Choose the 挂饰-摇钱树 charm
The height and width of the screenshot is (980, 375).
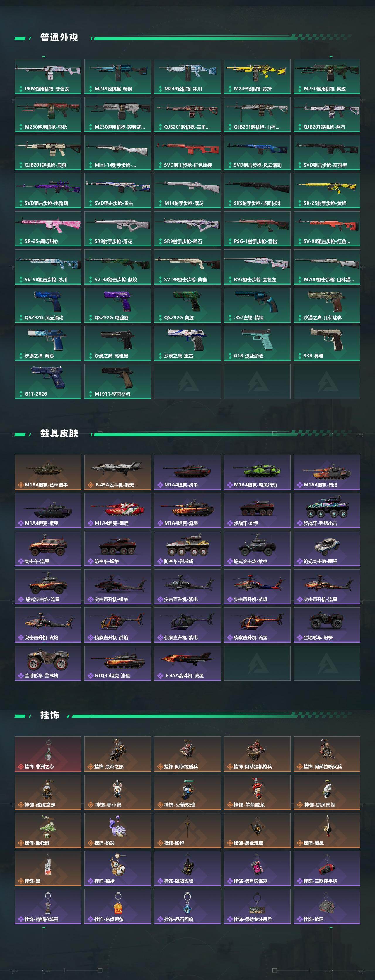click(48, 830)
